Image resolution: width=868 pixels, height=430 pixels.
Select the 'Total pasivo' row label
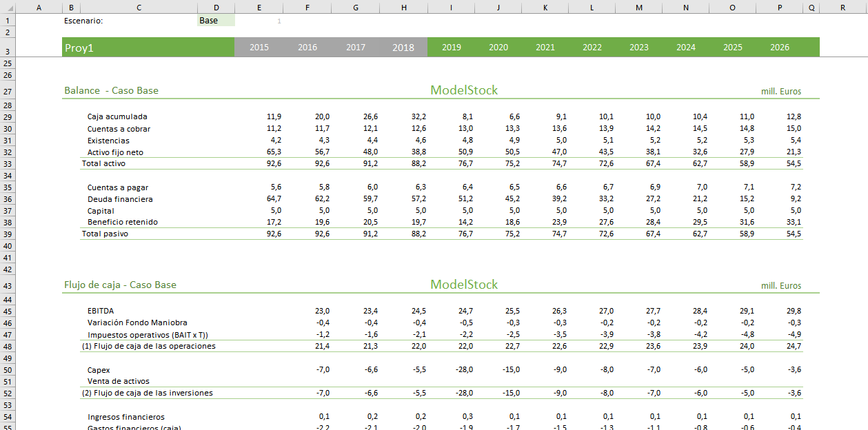click(x=105, y=234)
